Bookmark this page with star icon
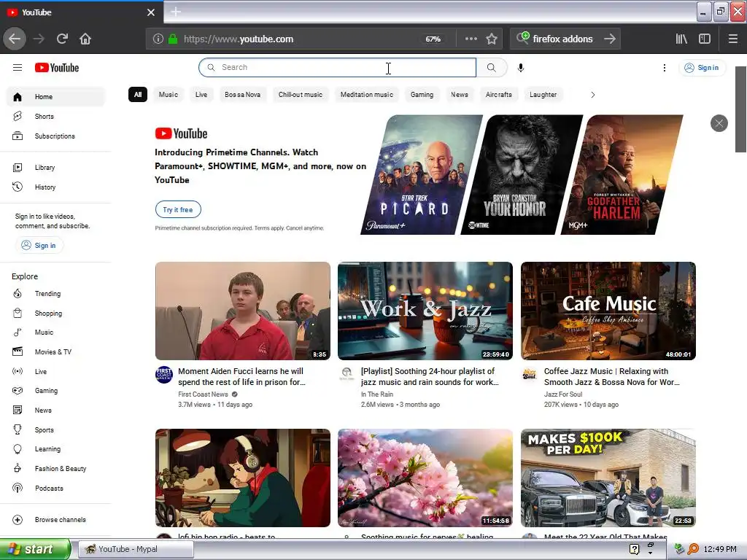 click(x=492, y=39)
